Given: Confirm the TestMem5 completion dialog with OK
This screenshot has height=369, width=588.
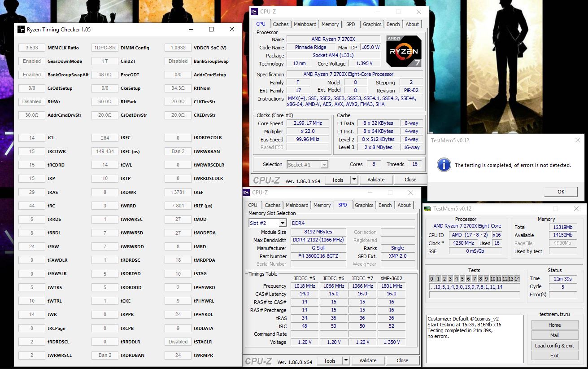Looking at the screenshot, I should coord(561,192).
